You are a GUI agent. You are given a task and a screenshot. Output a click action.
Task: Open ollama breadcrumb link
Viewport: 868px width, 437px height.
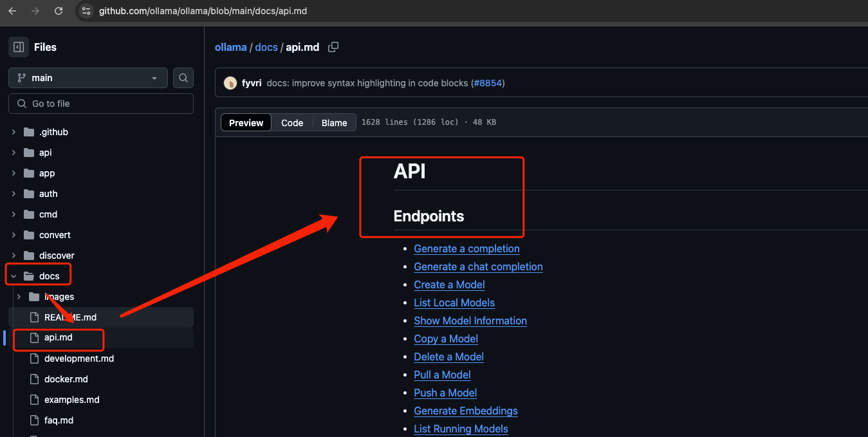click(230, 47)
